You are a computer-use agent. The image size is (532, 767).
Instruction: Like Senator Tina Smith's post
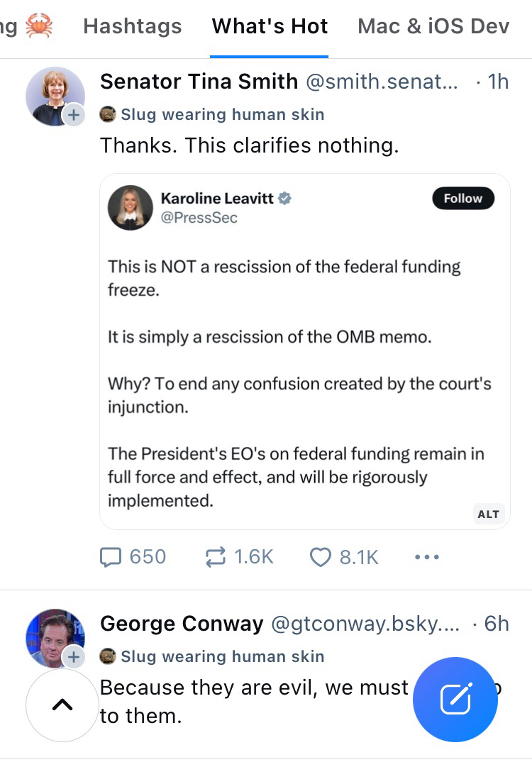pos(344,557)
